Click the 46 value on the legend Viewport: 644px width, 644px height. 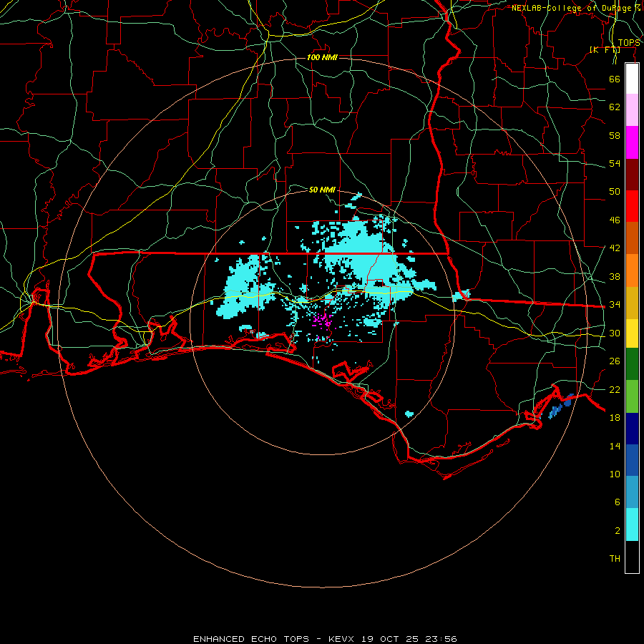[615, 220]
